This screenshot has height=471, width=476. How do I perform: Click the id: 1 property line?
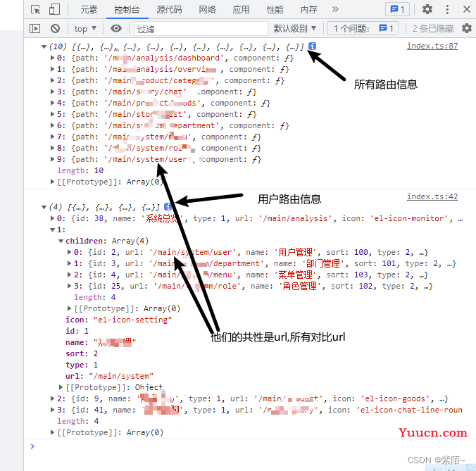point(77,331)
